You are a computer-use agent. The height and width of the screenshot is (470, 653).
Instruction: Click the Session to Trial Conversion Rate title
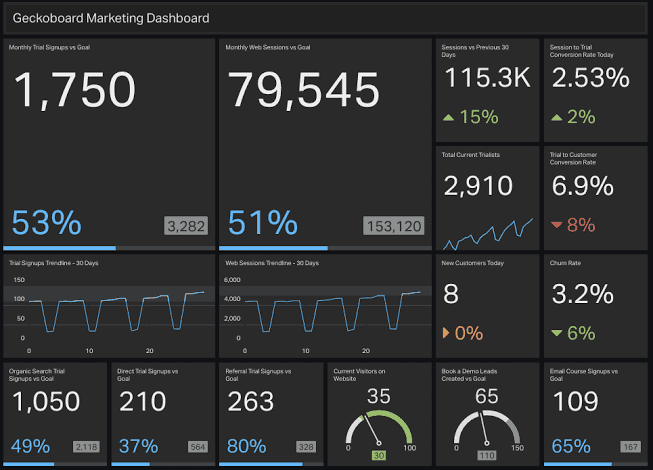(581, 51)
